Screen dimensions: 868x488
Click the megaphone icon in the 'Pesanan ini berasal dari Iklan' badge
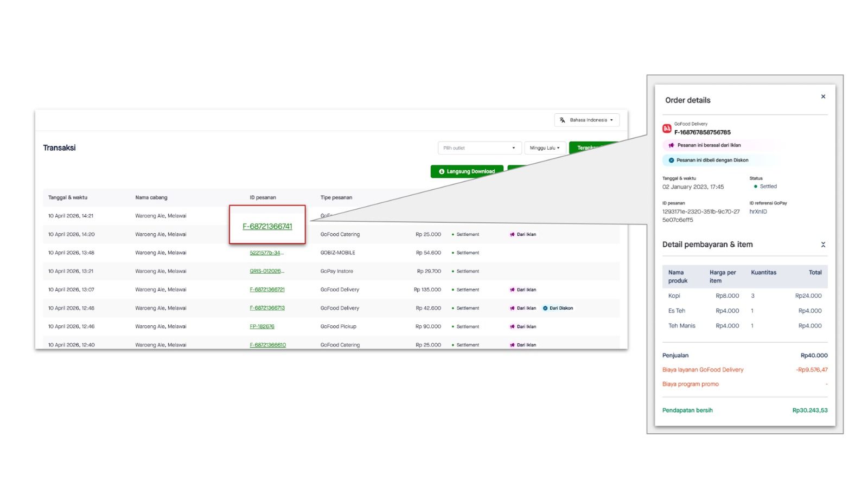671,145
